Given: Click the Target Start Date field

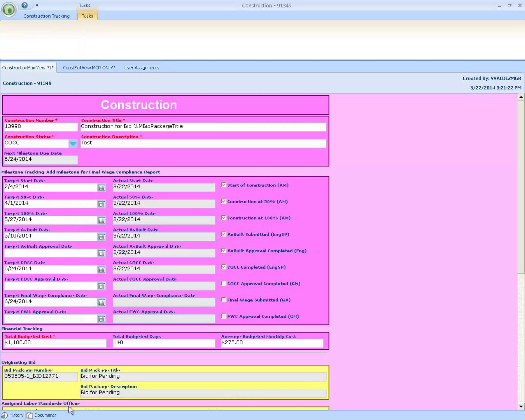Looking at the screenshot, I should click(51, 187).
